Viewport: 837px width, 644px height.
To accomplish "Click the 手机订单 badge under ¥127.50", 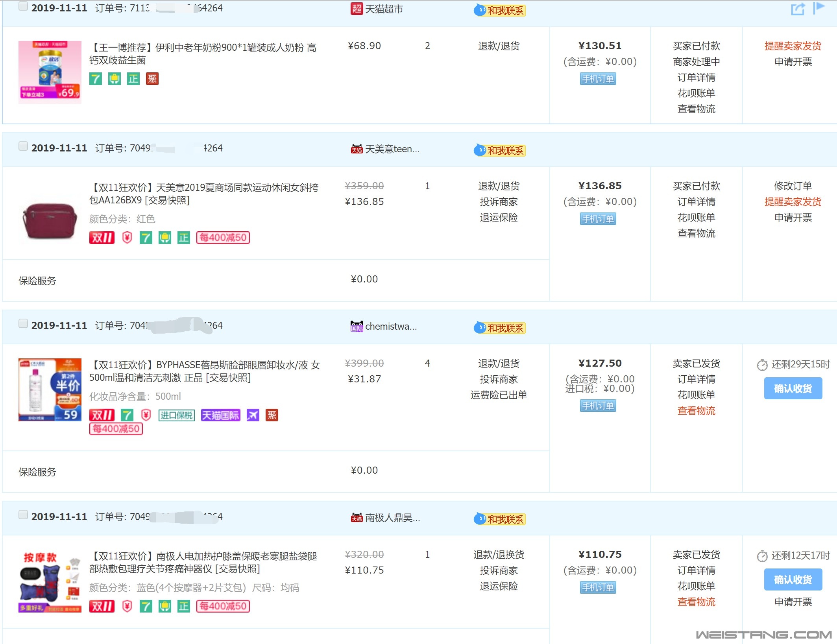I will pos(598,406).
